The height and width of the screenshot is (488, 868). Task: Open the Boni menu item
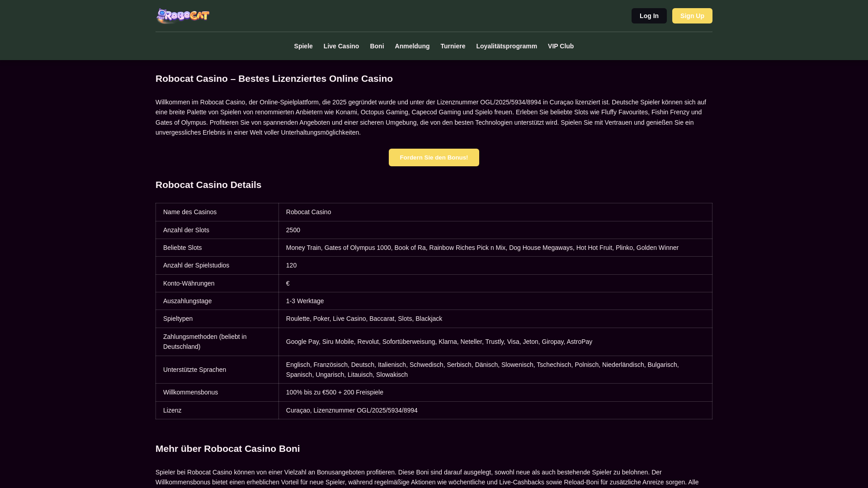click(377, 46)
